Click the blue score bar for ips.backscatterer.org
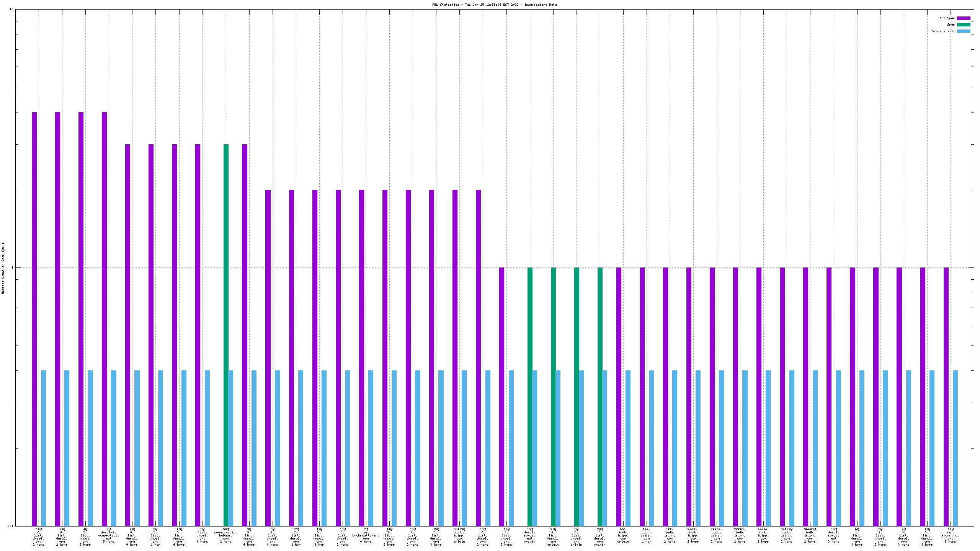 (x=371, y=448)
